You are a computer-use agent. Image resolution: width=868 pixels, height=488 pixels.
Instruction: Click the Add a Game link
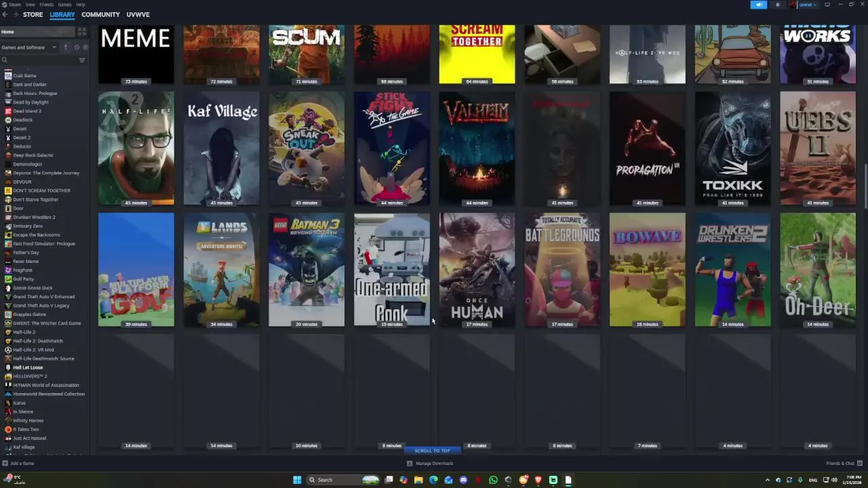[x=22, y=464]
